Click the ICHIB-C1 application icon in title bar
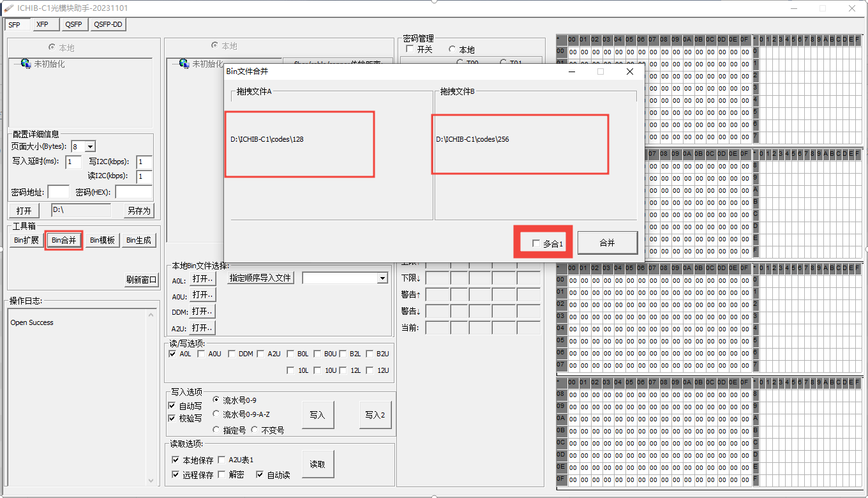The width and height of the screenshot is (868, 498). (x=7, y=8)
